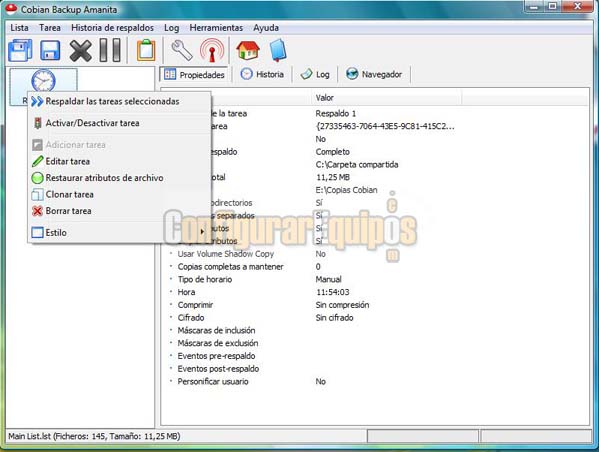Switch to the Historia tab

pos(262,74)
